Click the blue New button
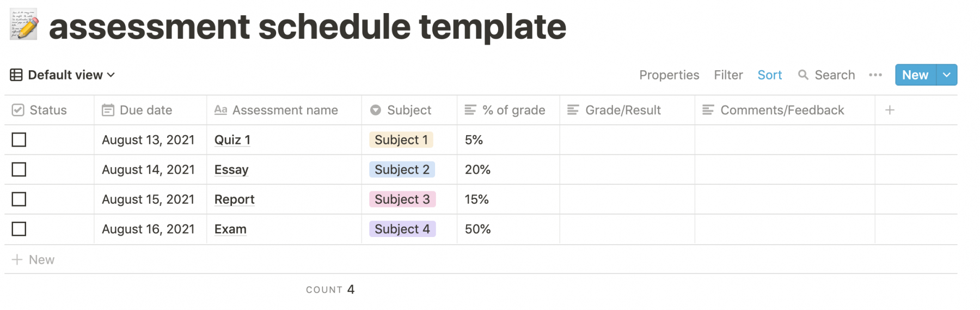Screen dimensions: 980x310 click(915, 75)
